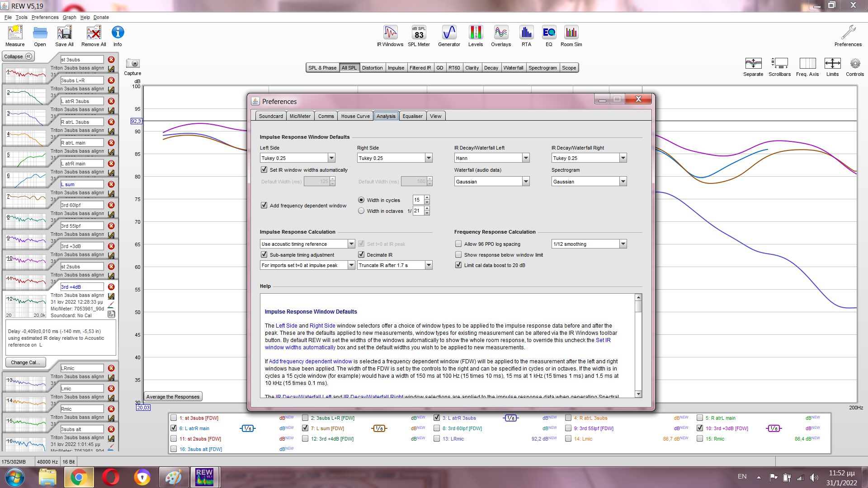Click the Remove All icon

94,36
